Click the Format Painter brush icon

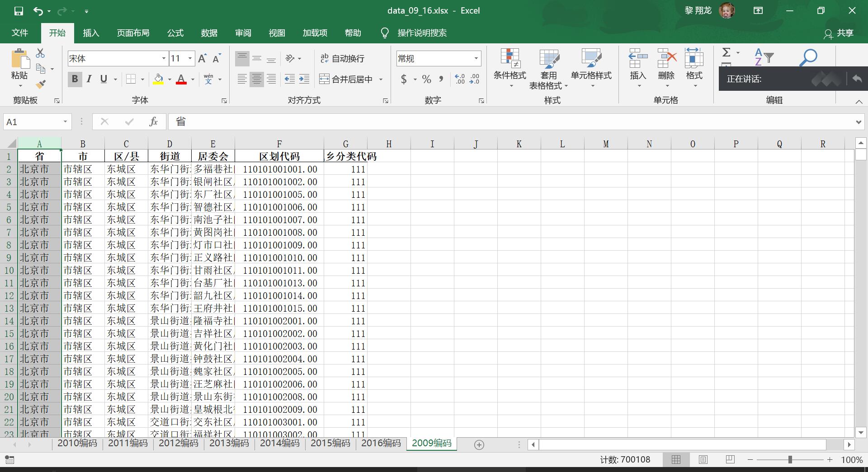[41, 84]
